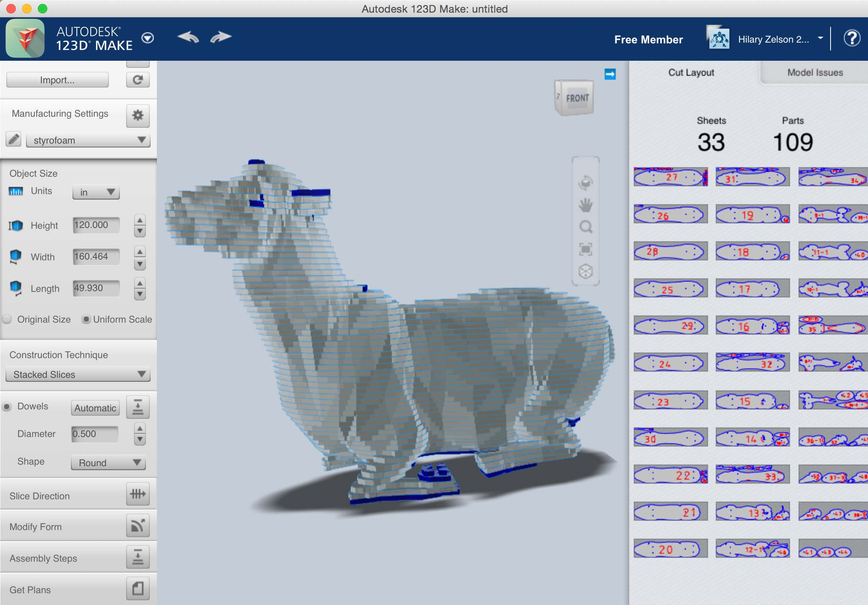Click the Diameter value field

pos(95,434)
